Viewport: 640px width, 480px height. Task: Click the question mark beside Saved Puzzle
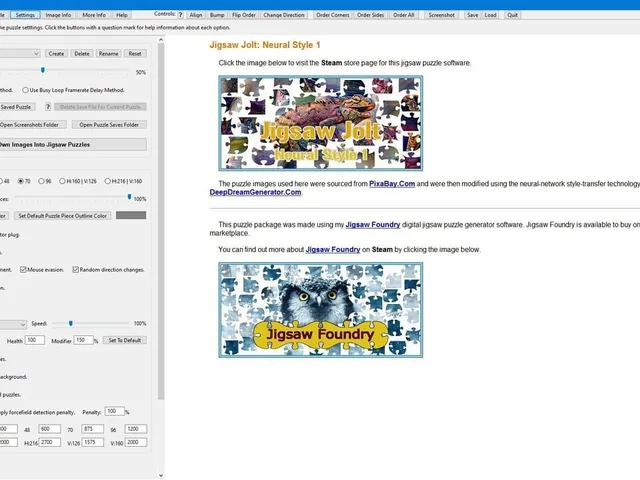(48, 107)
